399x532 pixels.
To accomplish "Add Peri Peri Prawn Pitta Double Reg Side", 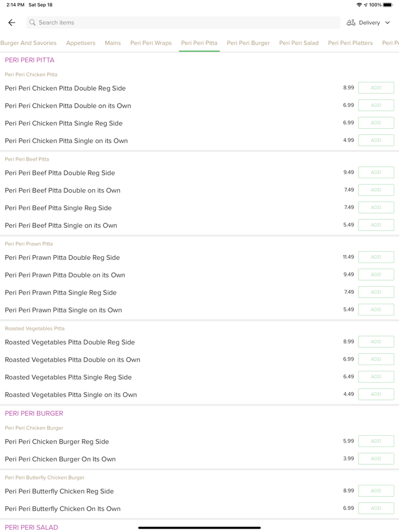I will pyautogui.click(x=376, y=257).
